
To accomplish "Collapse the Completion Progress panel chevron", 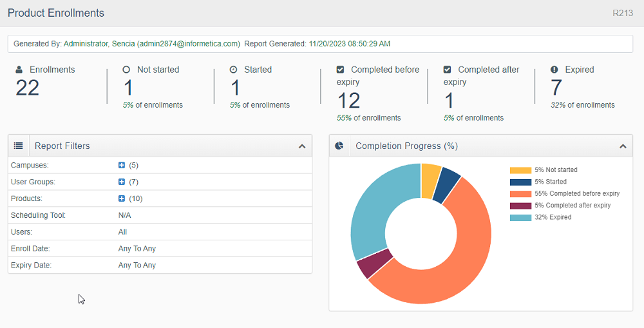I will [x=623, y=146].
